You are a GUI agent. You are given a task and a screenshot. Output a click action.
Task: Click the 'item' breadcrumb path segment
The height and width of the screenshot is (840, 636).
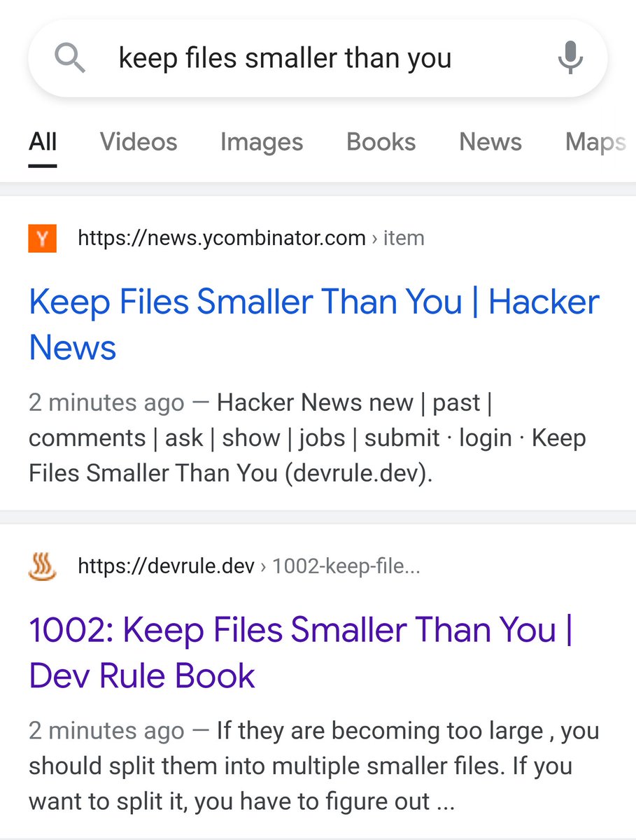[x=404, y=238]
